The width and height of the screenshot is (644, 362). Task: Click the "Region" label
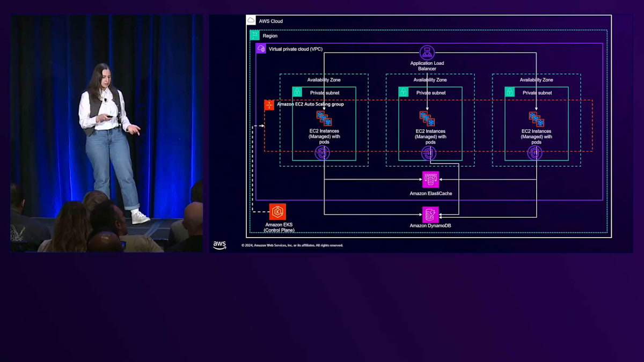[270, 36]
